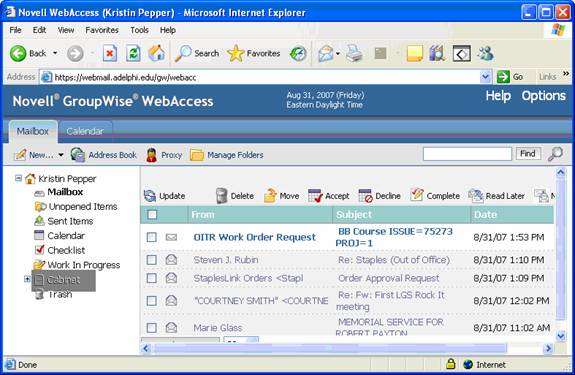Screen dimensions: 575x375
Task: Check the Marie Glass message
Action: 151,328
